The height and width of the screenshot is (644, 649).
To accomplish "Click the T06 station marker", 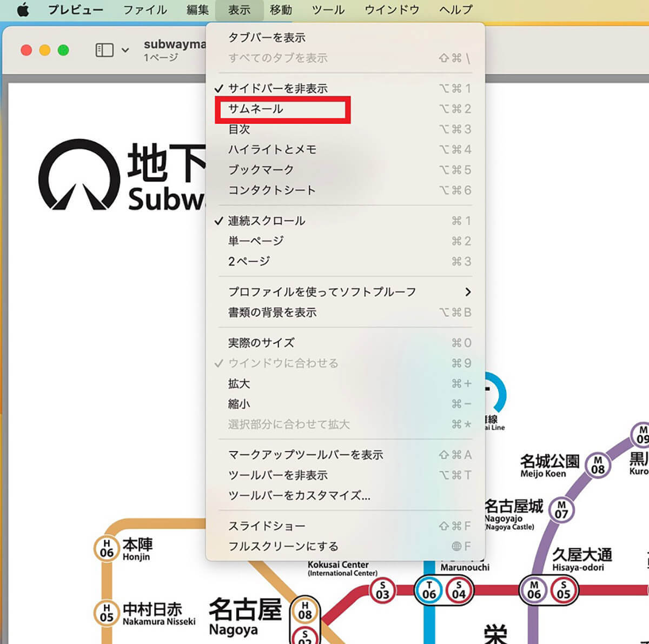I will pyautogui.click(x=429, y=590).
